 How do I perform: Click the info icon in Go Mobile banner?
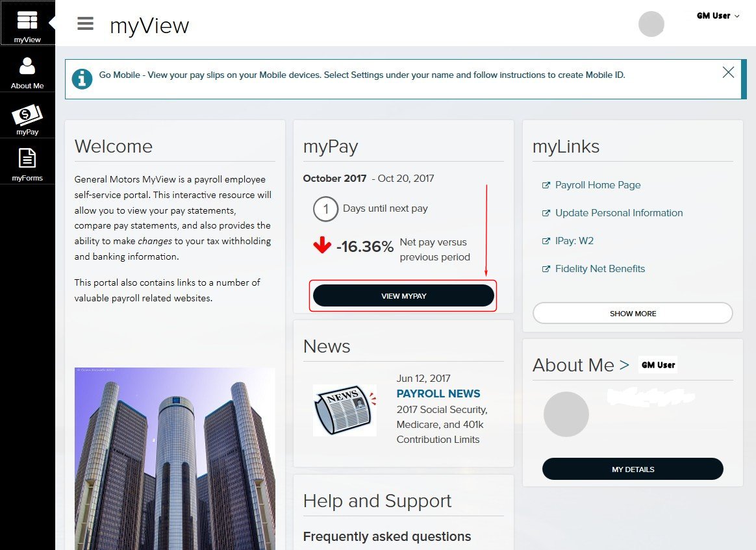pos(82,79)
